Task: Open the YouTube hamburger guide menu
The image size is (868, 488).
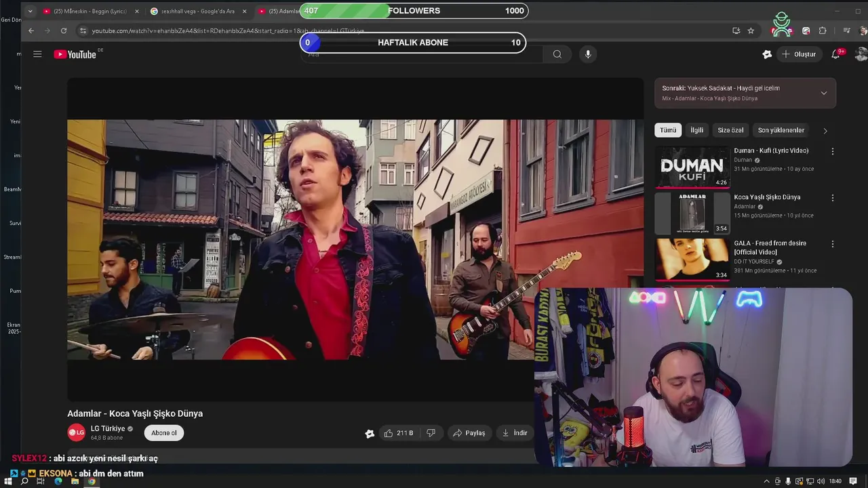Action: tap(37, 54)
